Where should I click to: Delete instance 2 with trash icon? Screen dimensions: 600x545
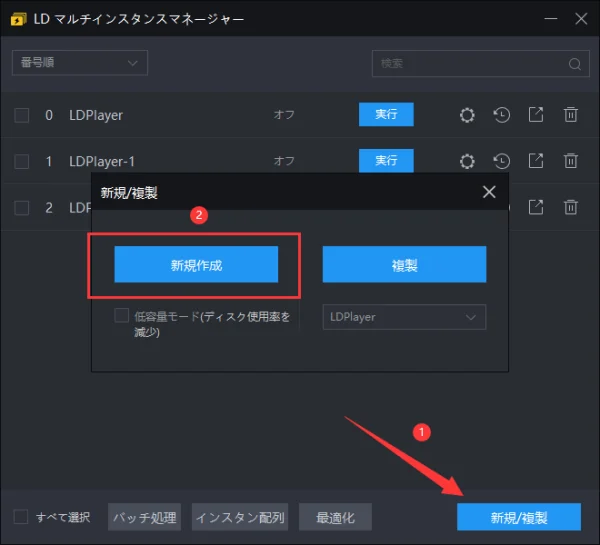[571, 207]
